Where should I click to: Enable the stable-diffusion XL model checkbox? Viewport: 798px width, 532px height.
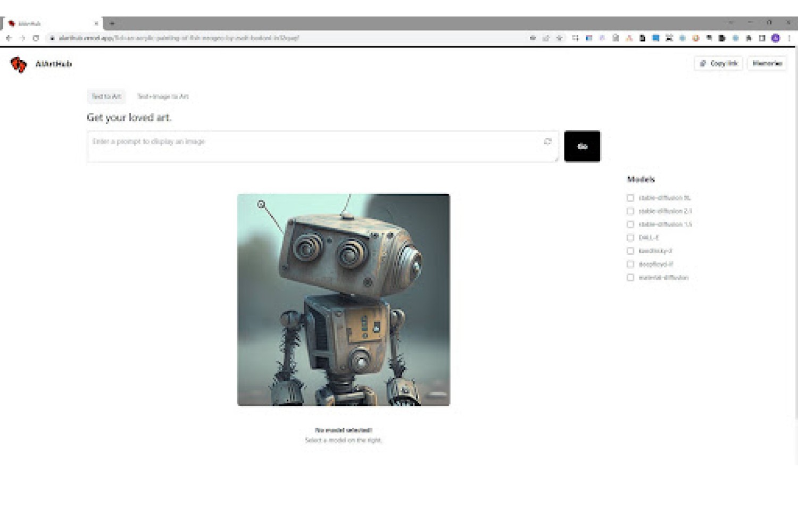click(630, 198)
